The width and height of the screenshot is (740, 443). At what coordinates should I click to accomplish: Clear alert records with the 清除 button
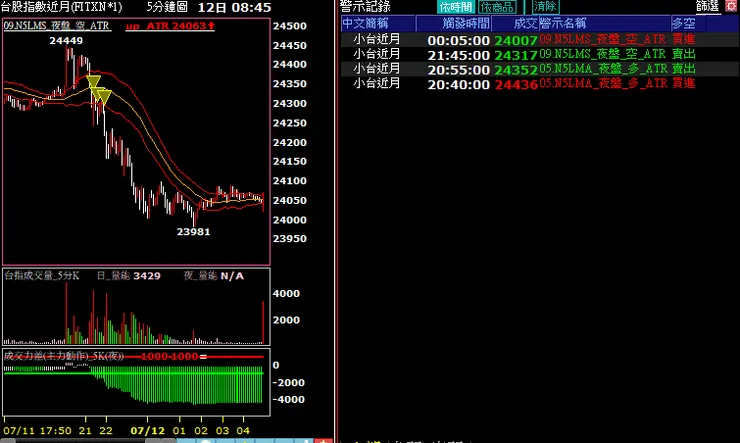tap(546, 7)
